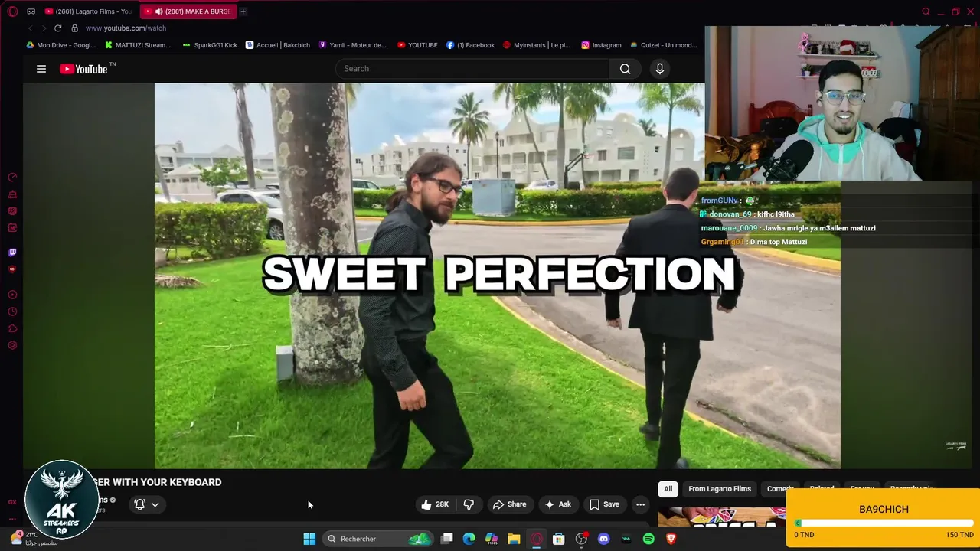This screenshot has height=551, width=980.
Task: Click the video player to pause
Action: click(x=498, y=275)
